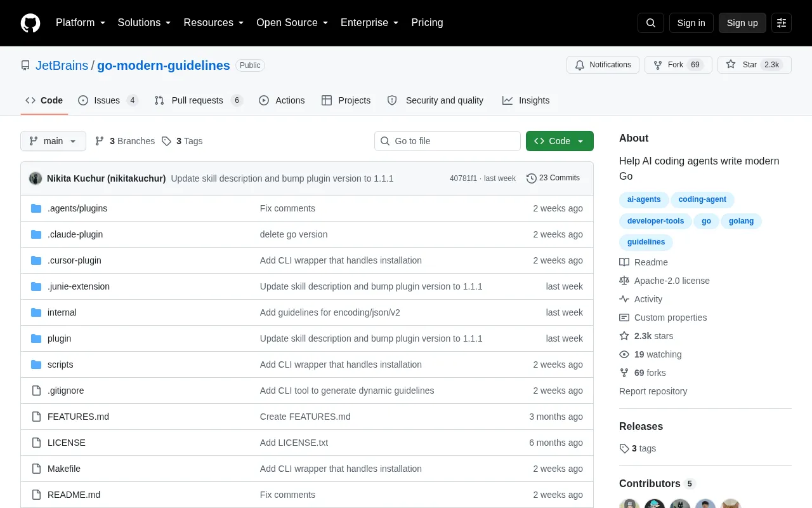Click the scripts folder icon
This screenshot has height=508, width=812.
coord(36,364)
